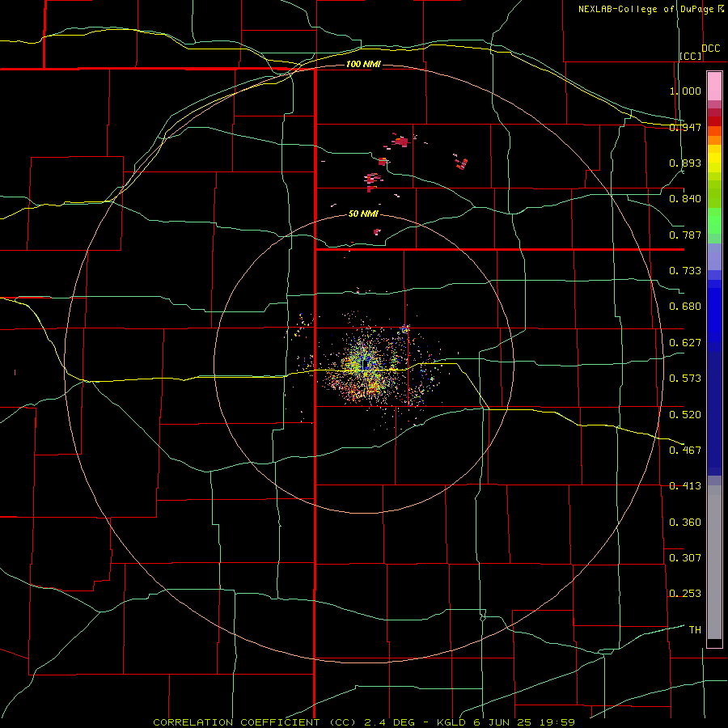Click the 0.360 legend value
Screen dimensions: 728x728
[x=685, y=522]
